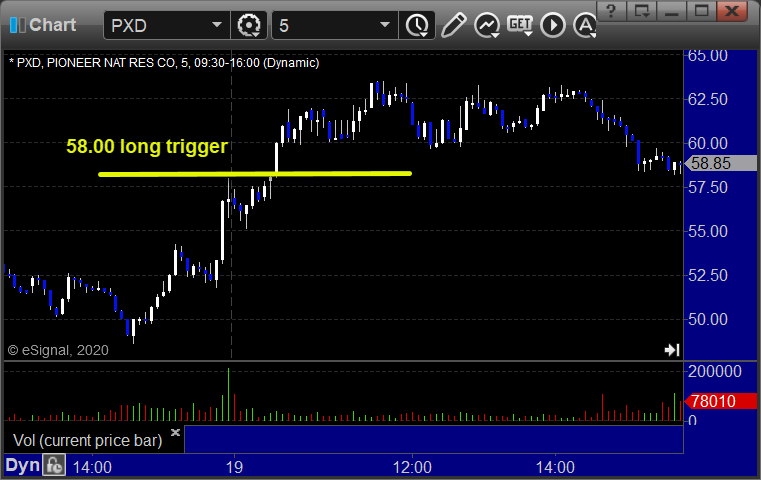Click the GET indicators icon
The height and width of the screenshot is (480, 761).
pos(520,25)
